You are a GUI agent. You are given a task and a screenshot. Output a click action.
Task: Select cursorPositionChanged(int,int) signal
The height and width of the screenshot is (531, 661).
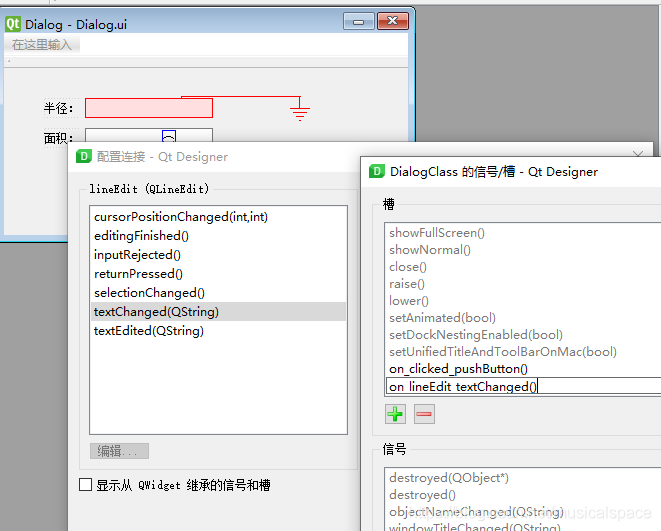pyautogui.click(x=218, y=217)
